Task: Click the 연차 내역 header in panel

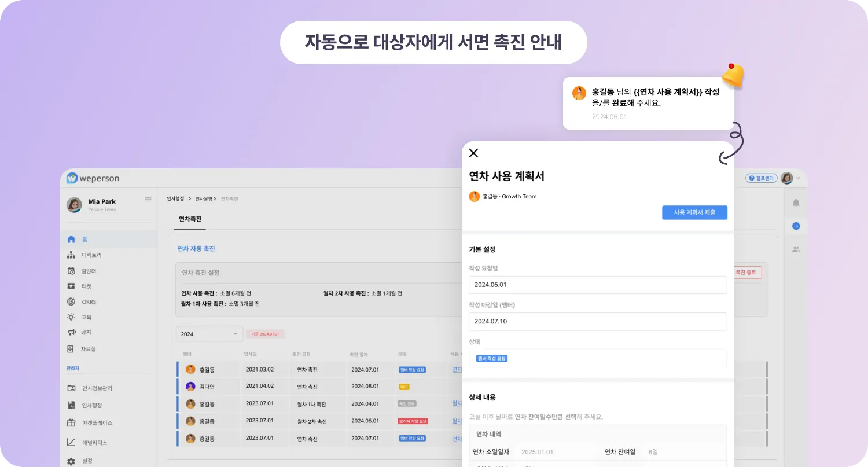Action: point(488,434)
